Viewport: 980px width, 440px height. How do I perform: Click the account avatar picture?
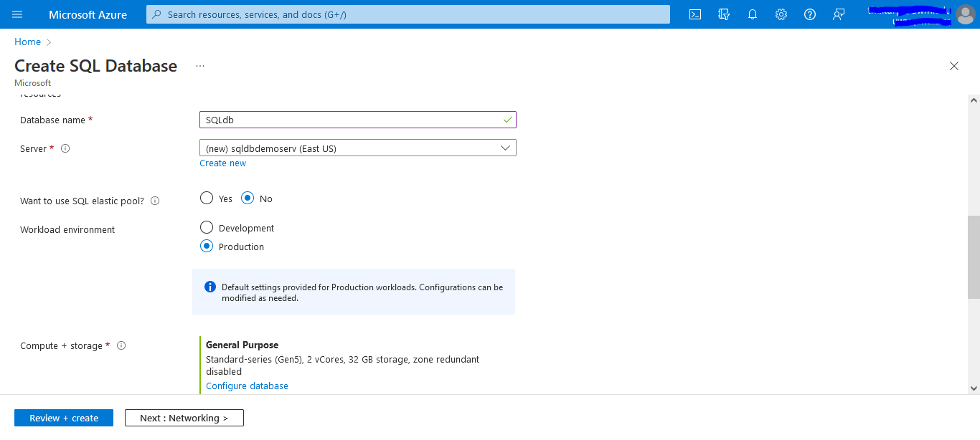(965, 14)
